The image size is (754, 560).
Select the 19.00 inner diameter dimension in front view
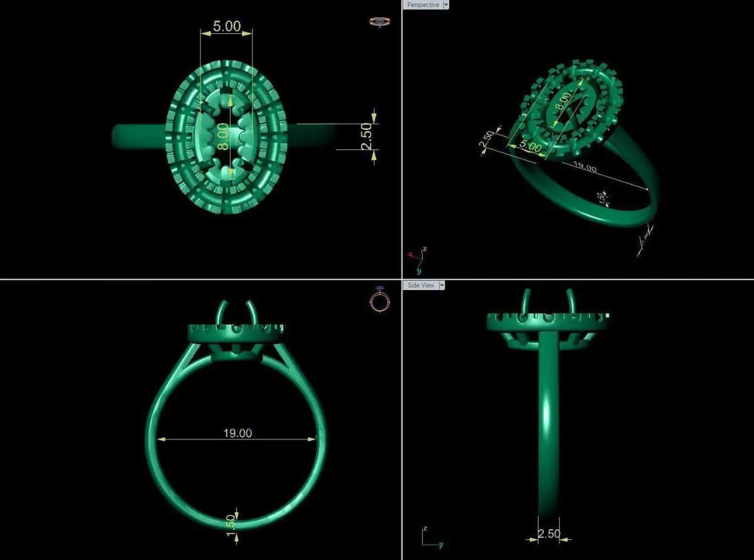click(238, 433)
